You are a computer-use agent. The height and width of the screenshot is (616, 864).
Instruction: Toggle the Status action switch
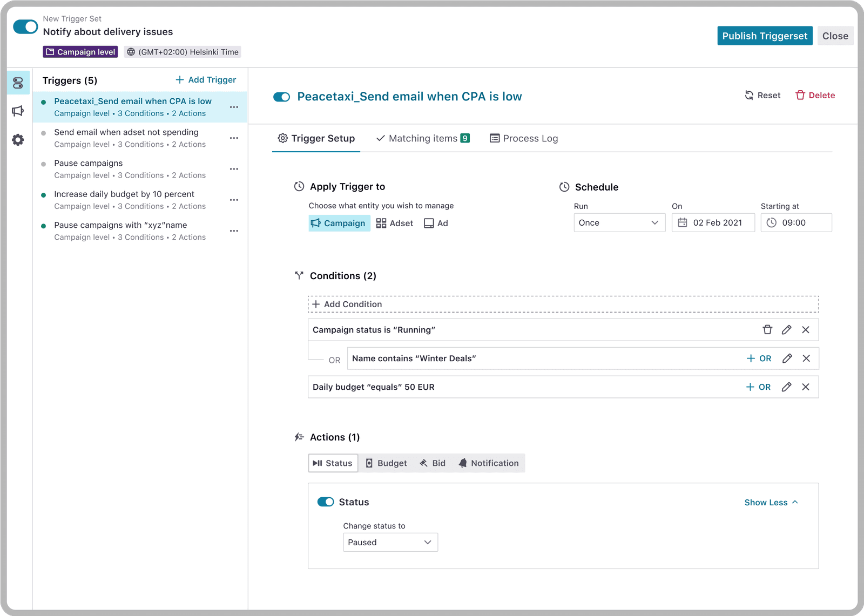(326, 502)
